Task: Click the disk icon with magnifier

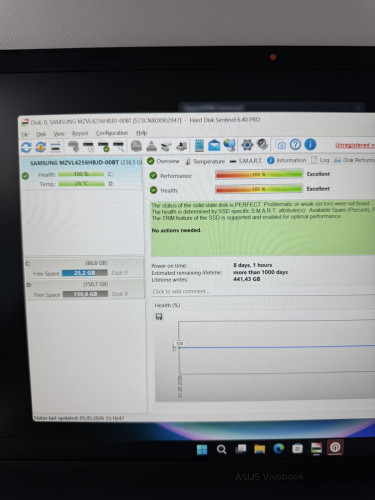Action: tap(118, 146)
